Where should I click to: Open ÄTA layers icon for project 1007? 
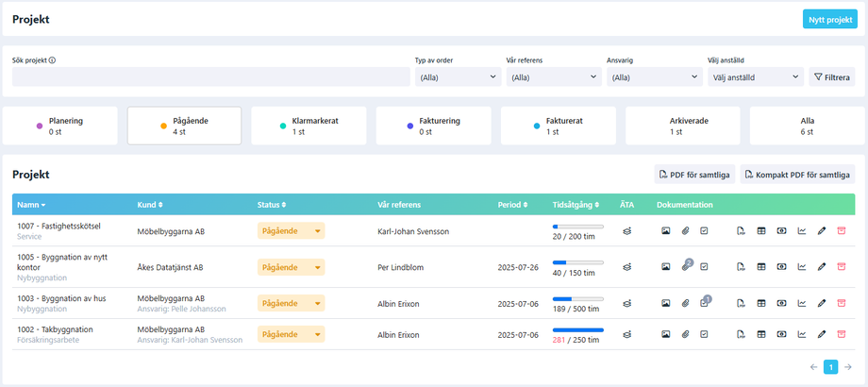(626, 231)
